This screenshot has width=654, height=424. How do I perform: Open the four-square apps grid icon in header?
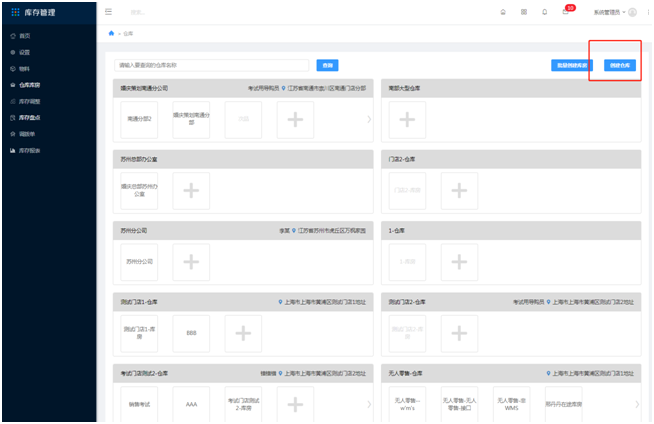tap(524, 12)
